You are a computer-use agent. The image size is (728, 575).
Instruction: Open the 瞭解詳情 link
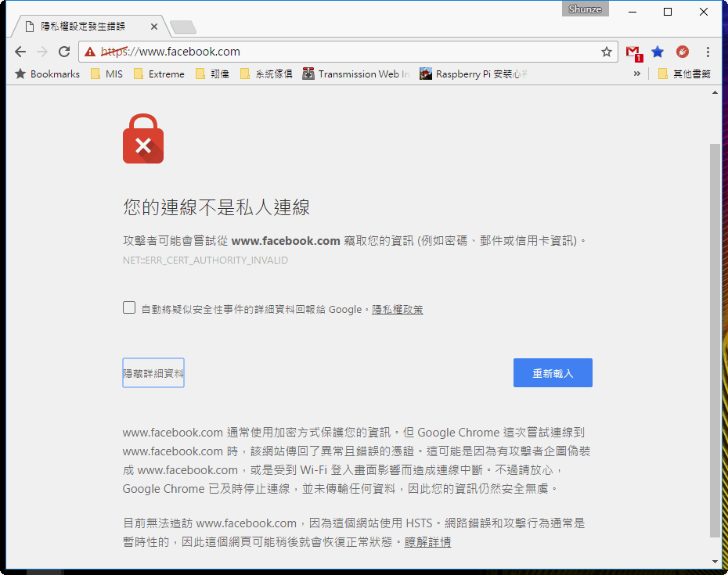[427, 541]
